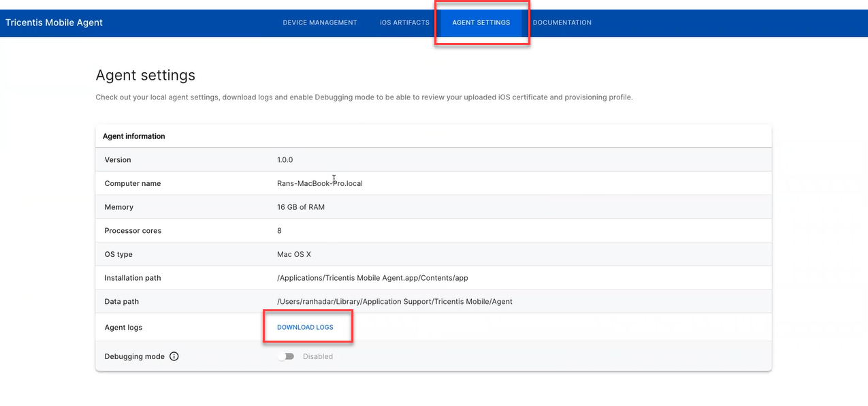Click computer name Rans-MacBook-Pro.local

point(320,183)
